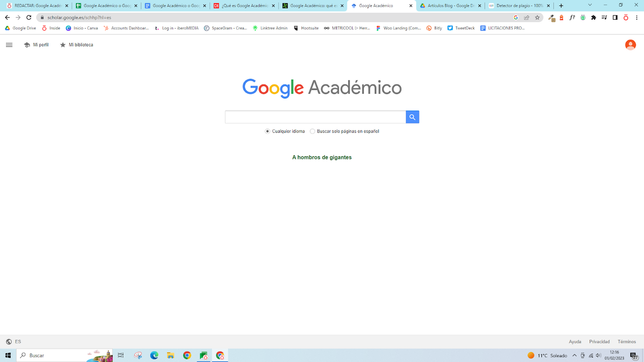
Task: Open the Chrome three-dot menu
Action: pyautogui.click(x=637, y=17)
